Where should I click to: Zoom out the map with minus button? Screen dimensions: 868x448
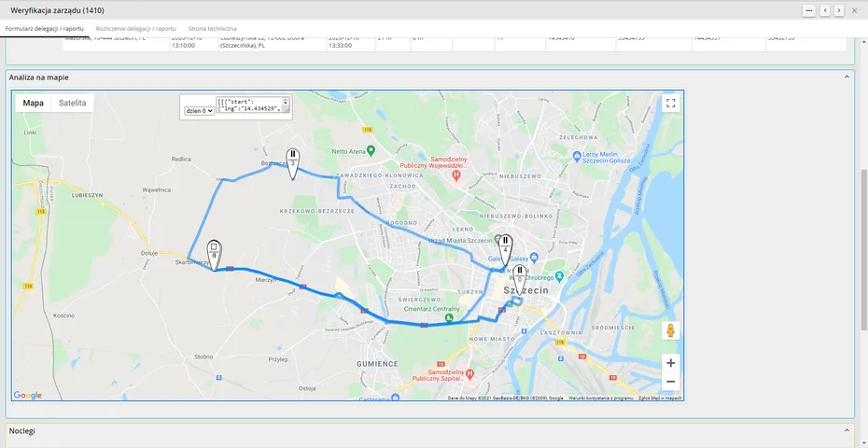click(670, 382)
